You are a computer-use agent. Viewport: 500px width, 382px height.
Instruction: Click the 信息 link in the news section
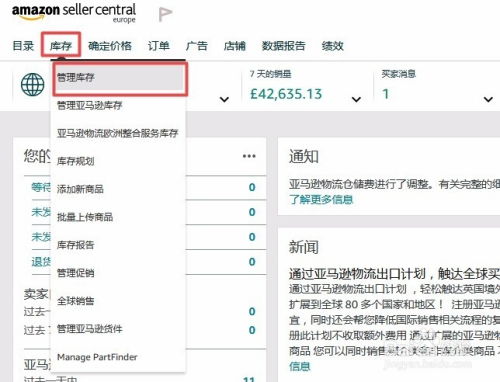300,366
